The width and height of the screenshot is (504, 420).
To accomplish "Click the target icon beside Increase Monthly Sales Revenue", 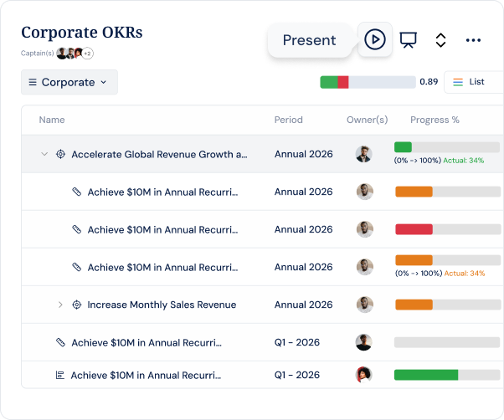I will (x=76, y=305).
